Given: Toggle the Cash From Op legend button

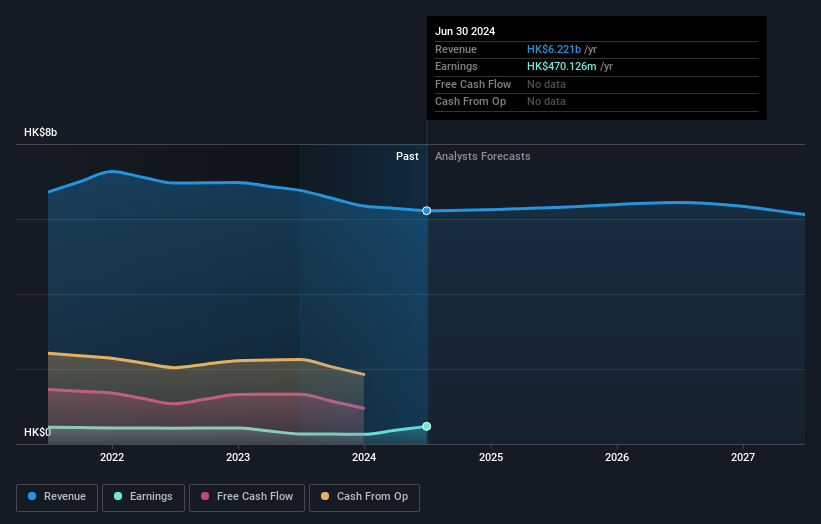Looking at the screenshot, I should point(364,497).
